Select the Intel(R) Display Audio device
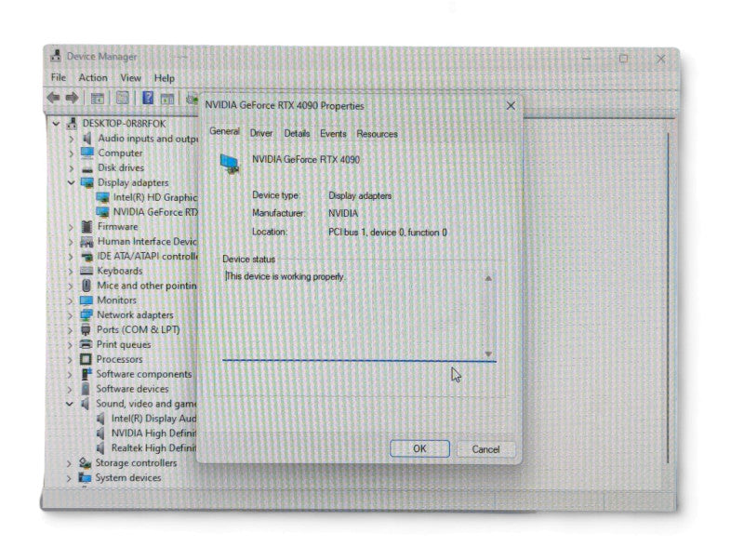744x560 pixels. (153, 419)
